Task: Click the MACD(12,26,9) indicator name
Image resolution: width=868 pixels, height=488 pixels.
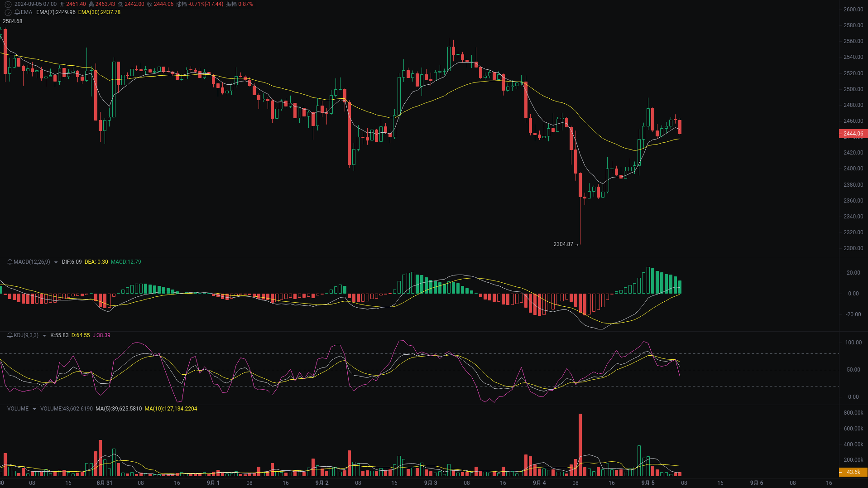Action: tap(32, 262)
